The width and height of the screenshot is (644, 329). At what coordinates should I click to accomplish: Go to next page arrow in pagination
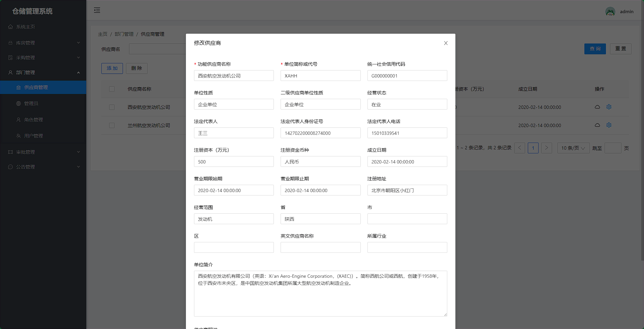[x=546, y=148]
